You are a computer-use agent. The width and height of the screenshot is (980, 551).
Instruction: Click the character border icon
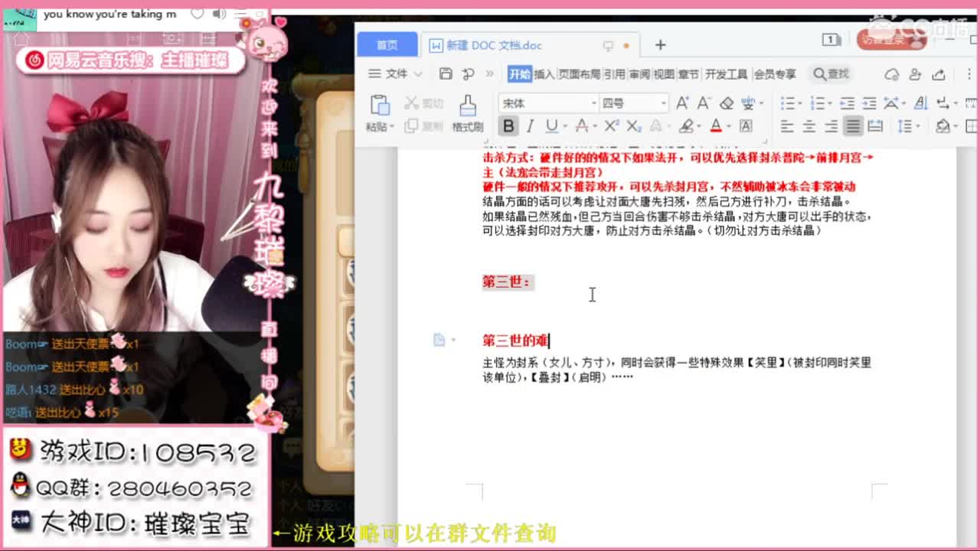coord(746,126)
